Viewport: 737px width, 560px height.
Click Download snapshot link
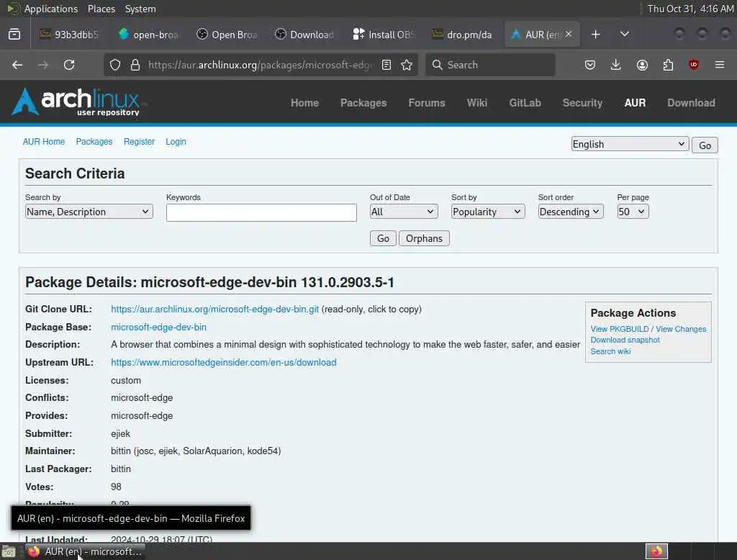[625, 340]
